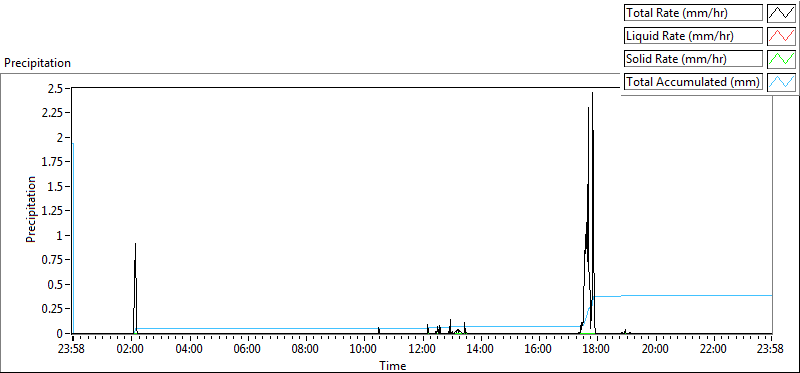Open the Total Accumulated blue plot swatch

point(781,82)
